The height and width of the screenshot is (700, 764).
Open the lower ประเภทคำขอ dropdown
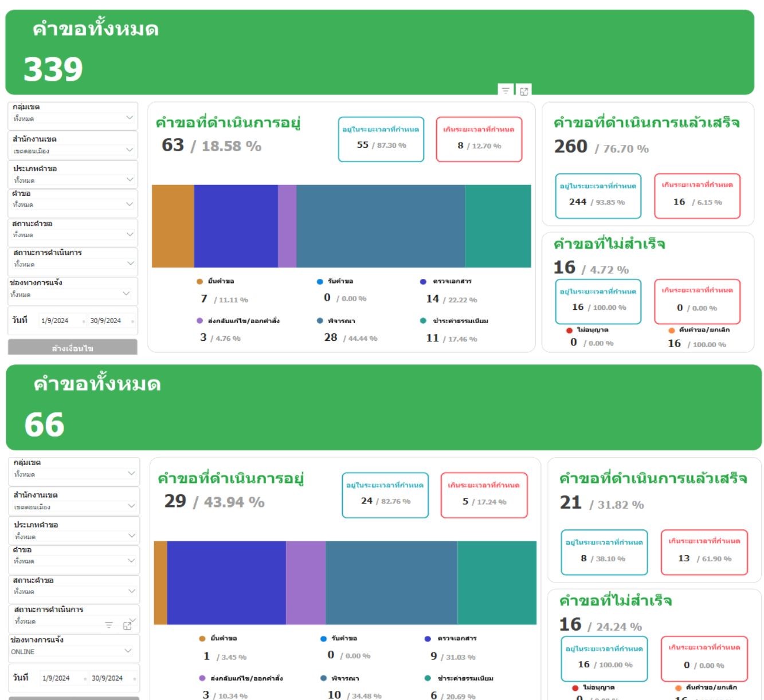(131, 536)
